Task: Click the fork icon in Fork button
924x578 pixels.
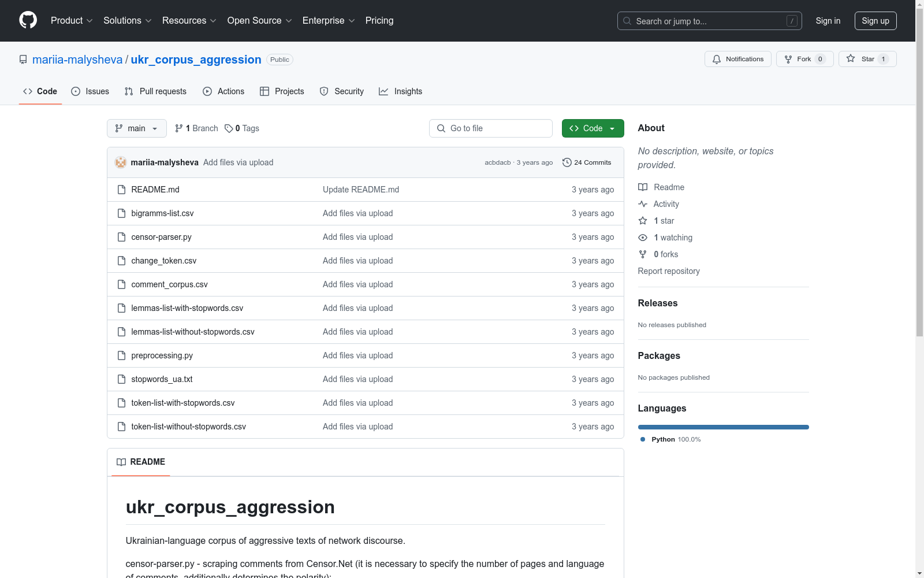Action: [788, 59]
